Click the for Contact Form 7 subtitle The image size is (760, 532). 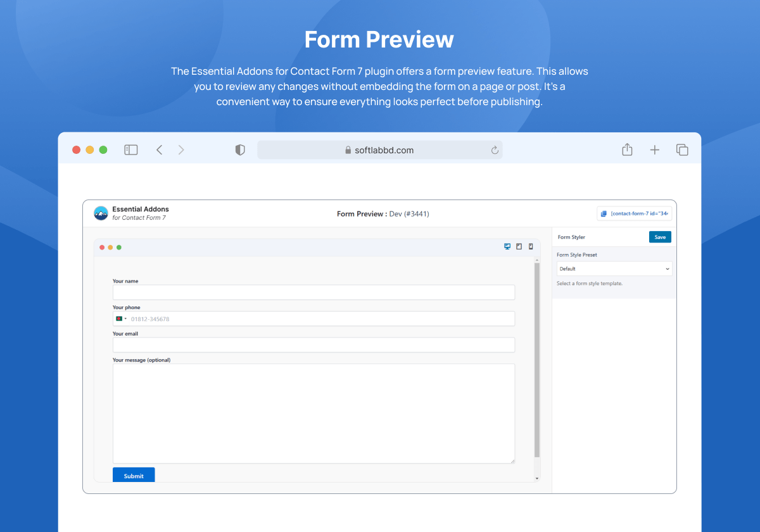coord(139,218)
